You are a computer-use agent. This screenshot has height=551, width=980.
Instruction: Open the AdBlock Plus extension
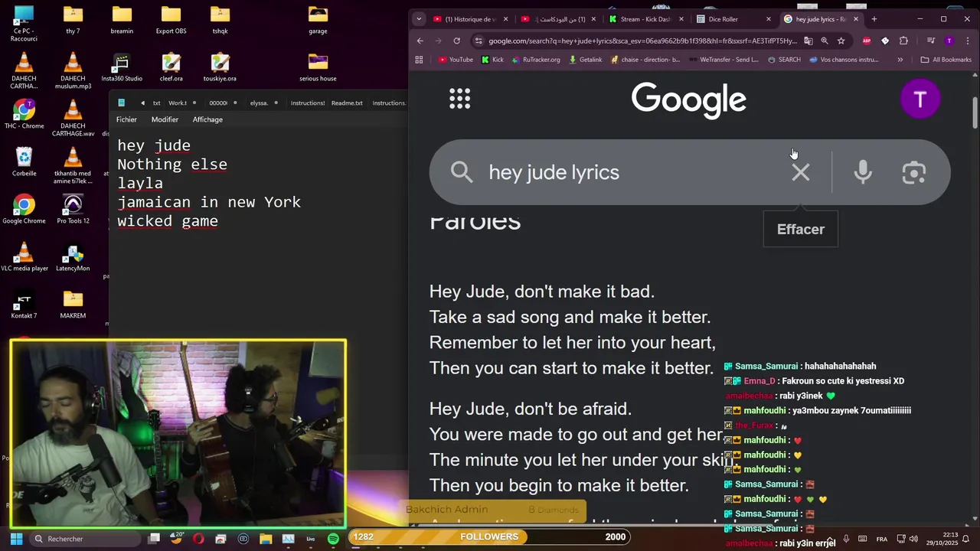867,41
